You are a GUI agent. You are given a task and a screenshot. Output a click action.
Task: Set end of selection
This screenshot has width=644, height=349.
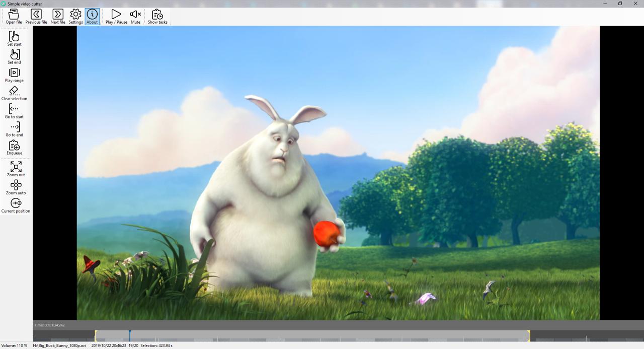click(14, 57)
